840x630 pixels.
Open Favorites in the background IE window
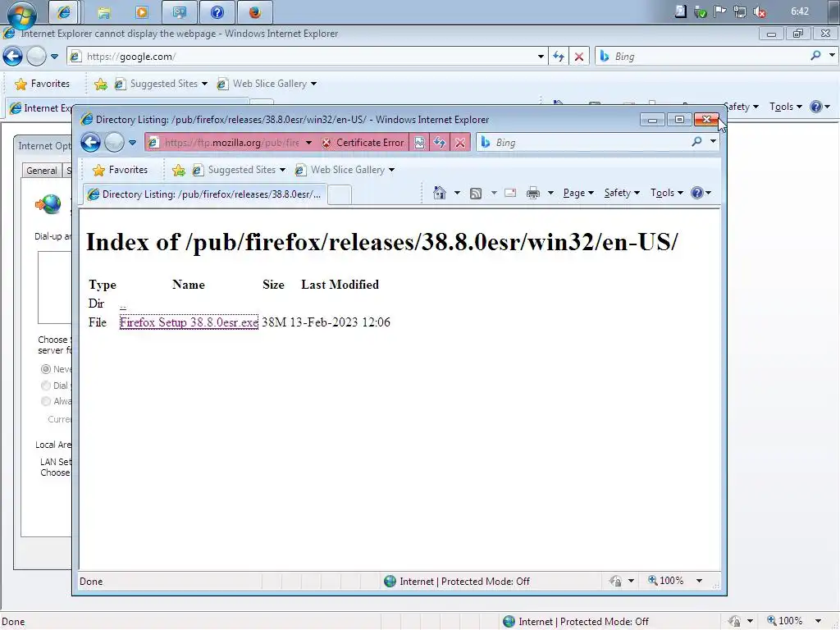(43, 84)
